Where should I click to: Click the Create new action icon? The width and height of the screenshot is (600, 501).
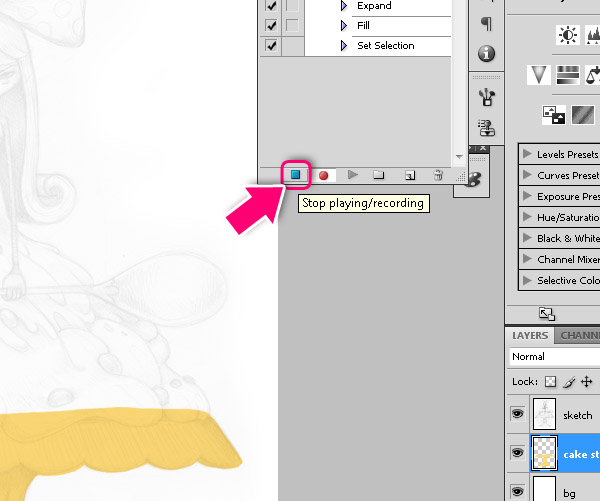[x=409, y=175]
